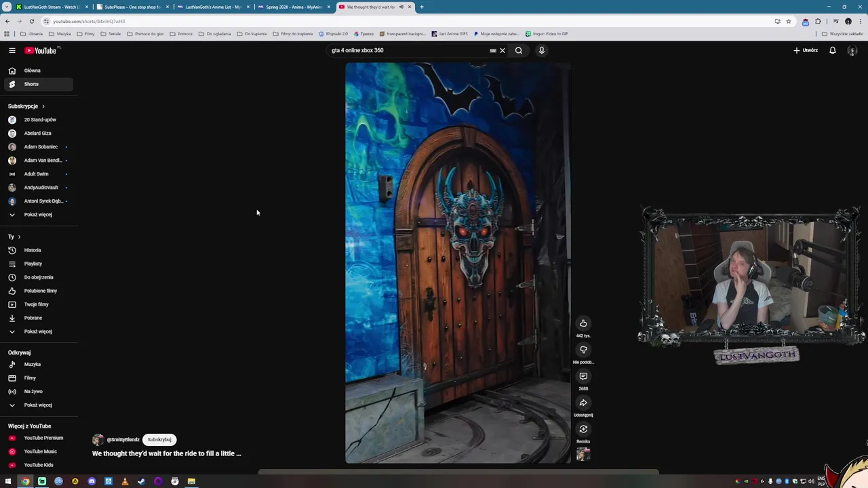868x488 pixels.
Task: Open Główna in the sidebar
Action: pyautogui.click(x=37, y=70)
